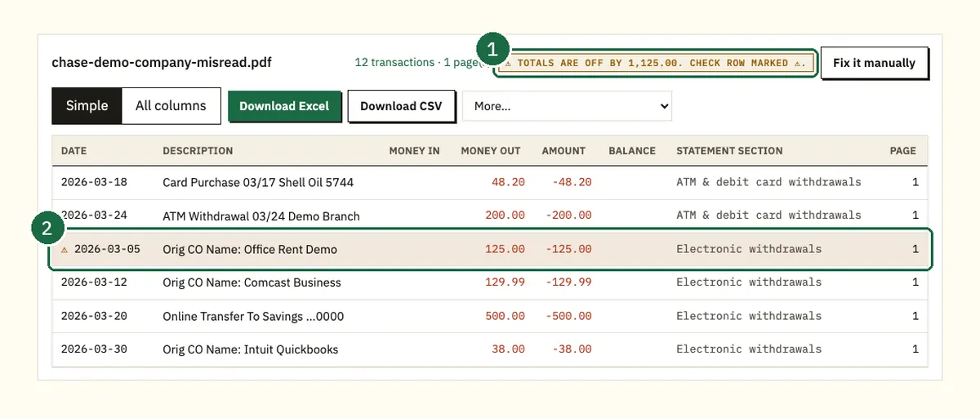Click ATM & debit card withdrawals in Shell Oil row
Viewport: 980px width, 418px height.
coord(768,182)
